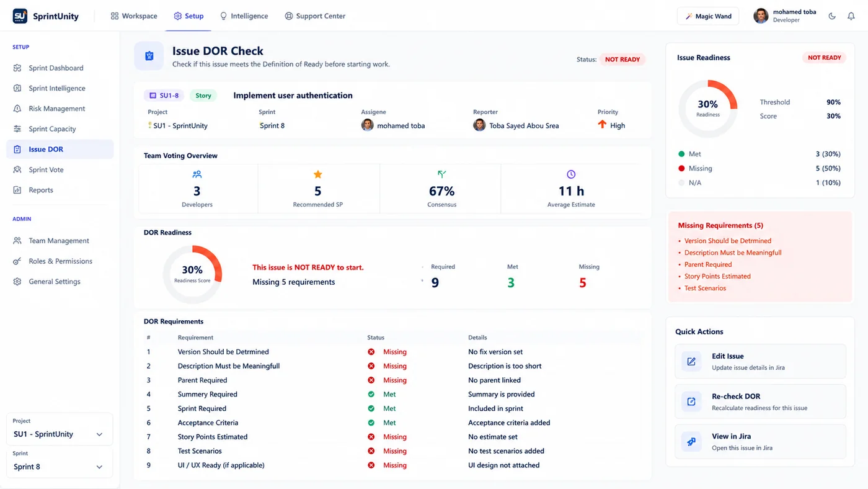Click 'Parent Required' in Missing Requirements list
The height and width of the screenshot is (489, 868).
[x=708, y=264]
